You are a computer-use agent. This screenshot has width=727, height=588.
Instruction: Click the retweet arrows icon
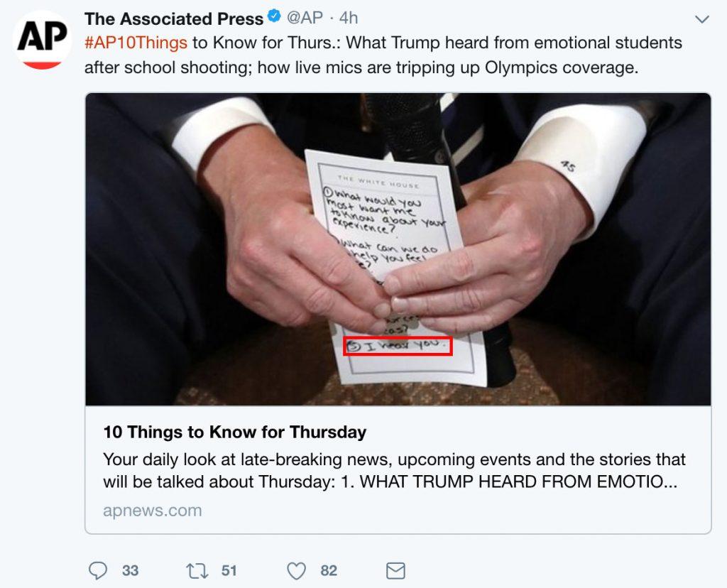click(x=197, y=571)
